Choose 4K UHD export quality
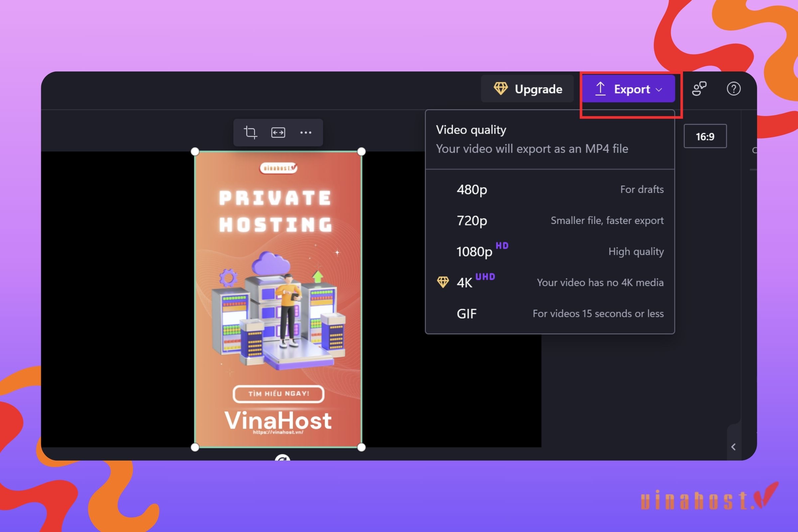The height and width of the screenshot is (532, 798). pyautogui.click(x=550, y=283)
